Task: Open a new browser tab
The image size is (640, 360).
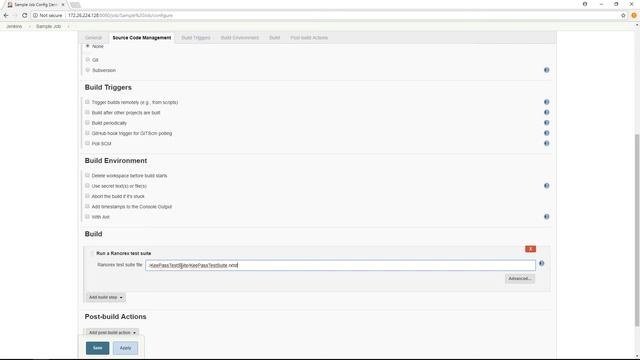Action: coord(75,5)
